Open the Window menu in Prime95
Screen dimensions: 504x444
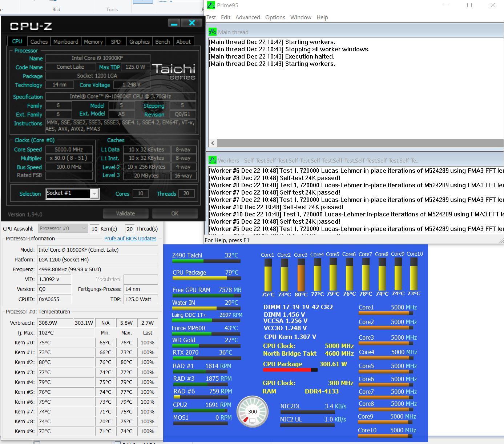click(x=301, y=17)
